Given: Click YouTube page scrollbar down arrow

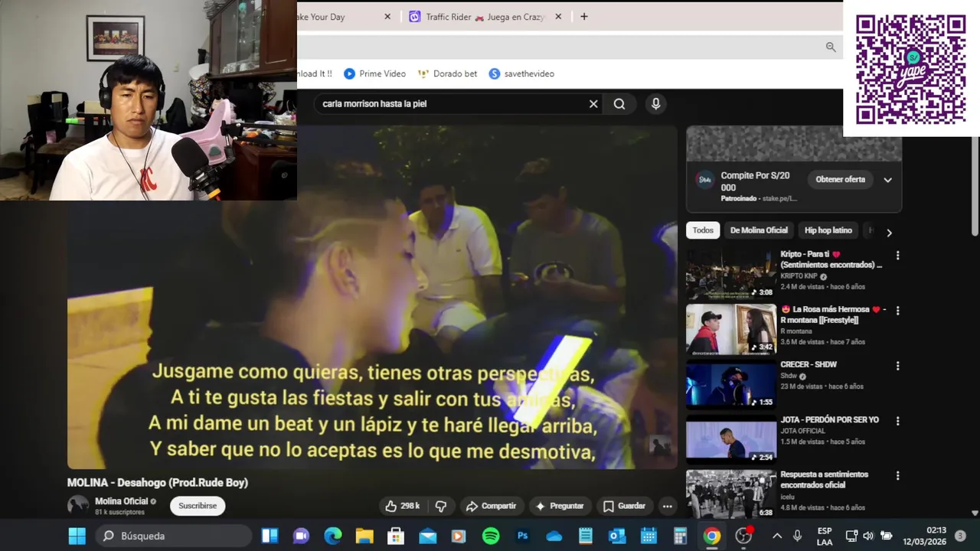Looking at the screenshot, I should [975, 514].
